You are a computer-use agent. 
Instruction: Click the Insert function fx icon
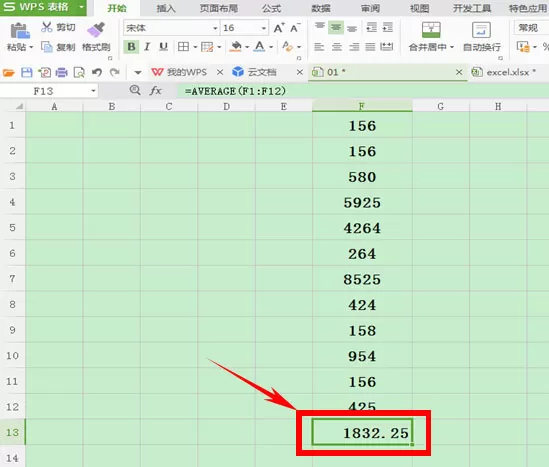pos(155,91)
